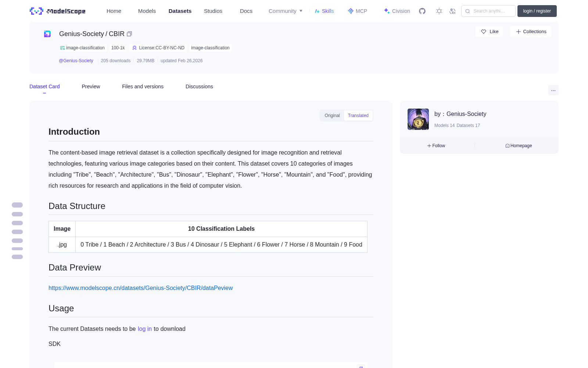
Task: Switch to Files and versions tab
Action: (143, 86)
